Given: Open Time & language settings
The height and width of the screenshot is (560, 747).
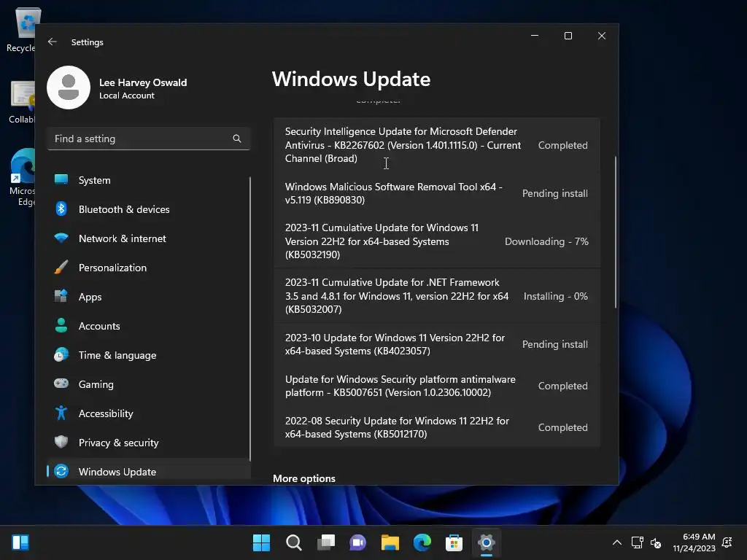Looking at the screenshot, I should point(148,355).
